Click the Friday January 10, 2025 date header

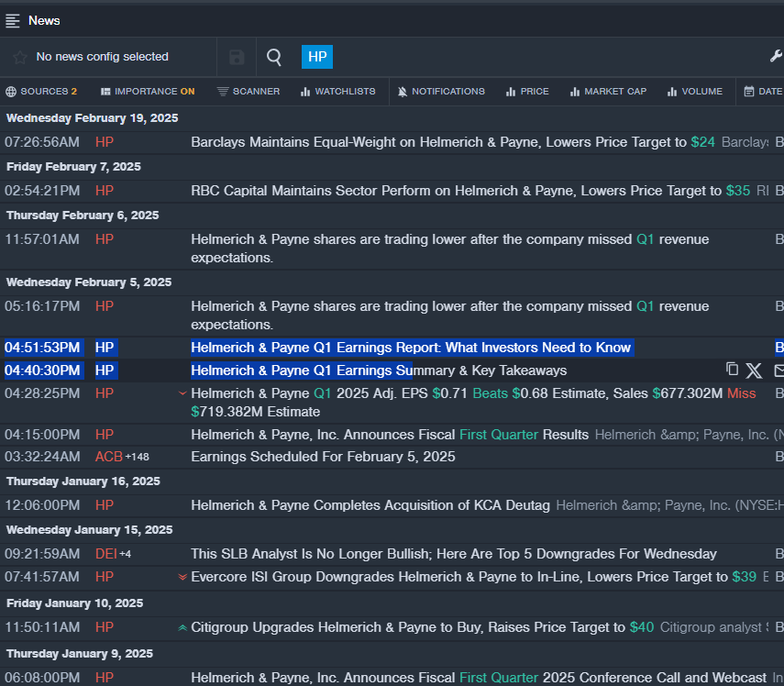click(74, 603)
